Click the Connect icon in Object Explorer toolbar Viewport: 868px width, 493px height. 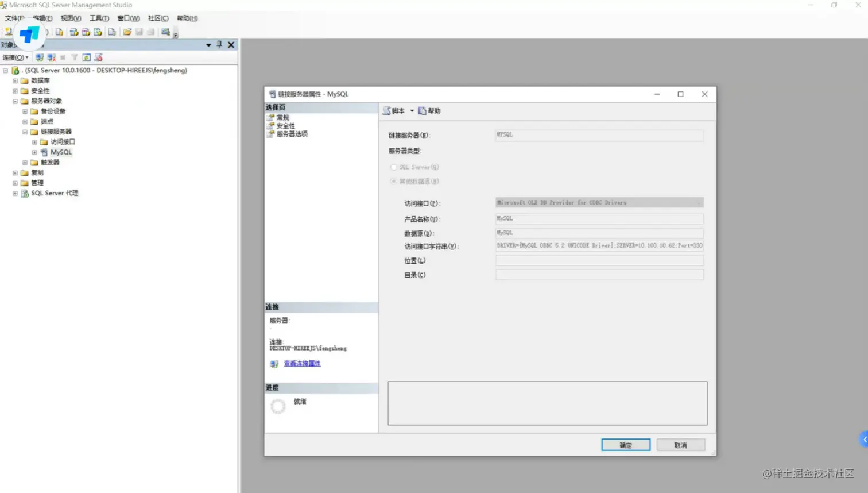40,57
